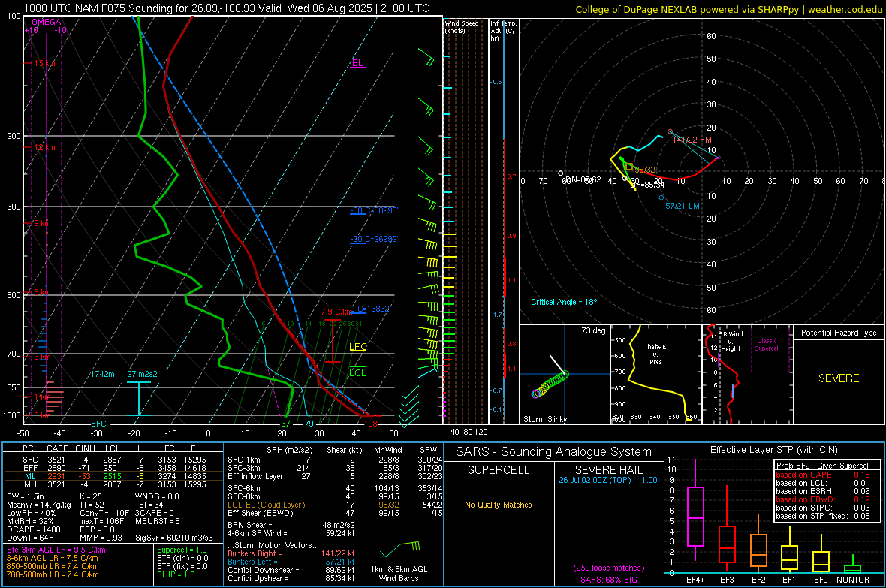The image size is (886, 588).
Task: Click '850-500mb LR = 7.4 C/km'
Action: pyautogui.click(x=53, y=566)
